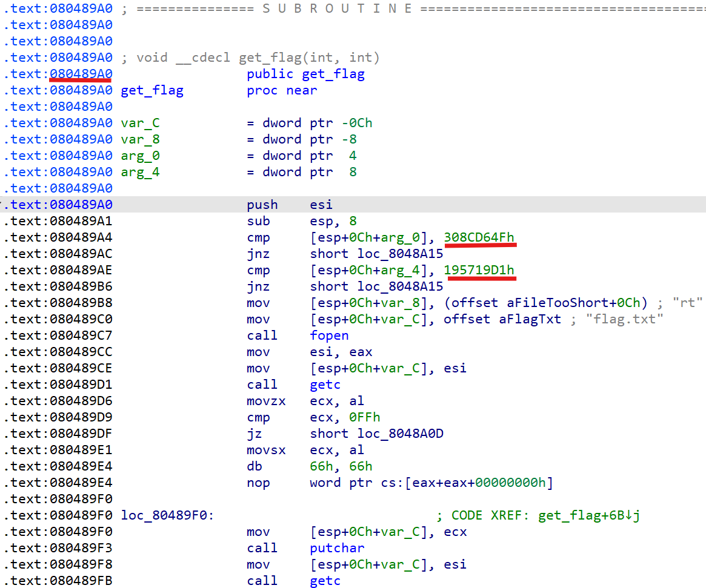Select the var_8 stack variable definition

click(x=239, y=139)
